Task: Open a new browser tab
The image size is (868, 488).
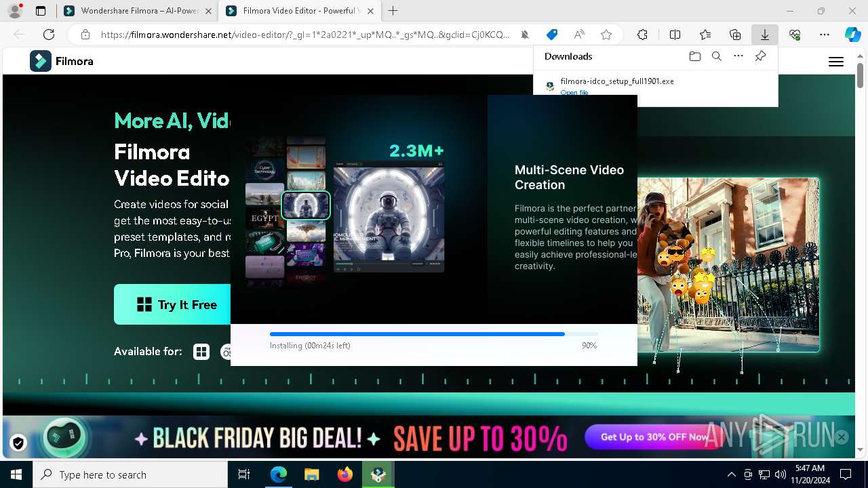Action: coord(393,11)
